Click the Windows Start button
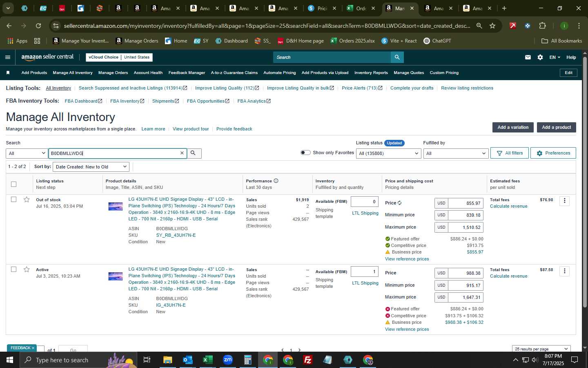This screenshot has height=368, width=588. (x=10, y=360)
